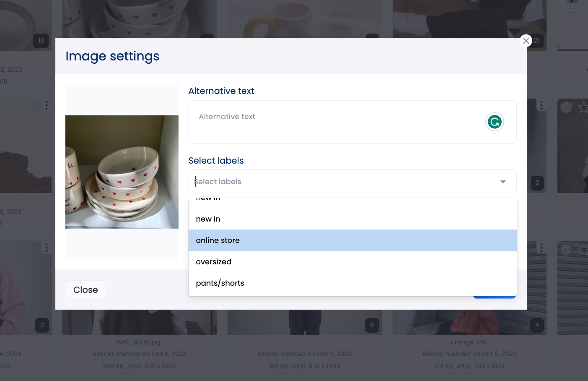Star the striped fabric card

583,250
